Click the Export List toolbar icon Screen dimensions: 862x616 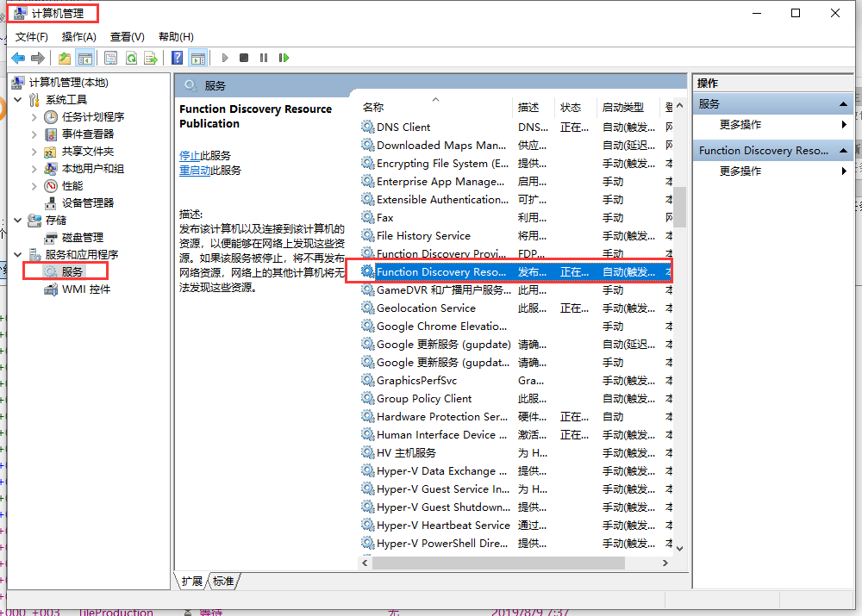tap(151, 58)
